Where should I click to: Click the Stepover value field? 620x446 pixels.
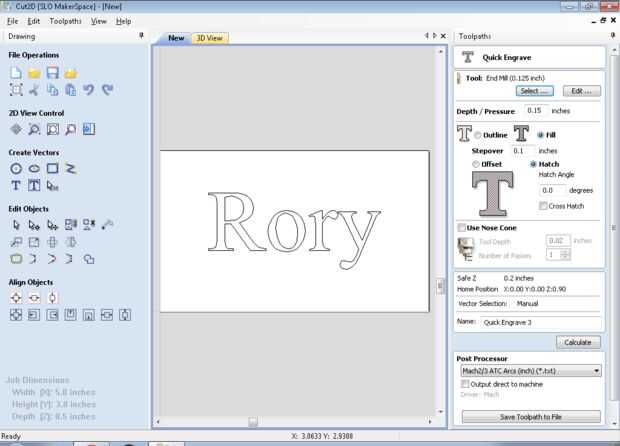tap(523, 151)
